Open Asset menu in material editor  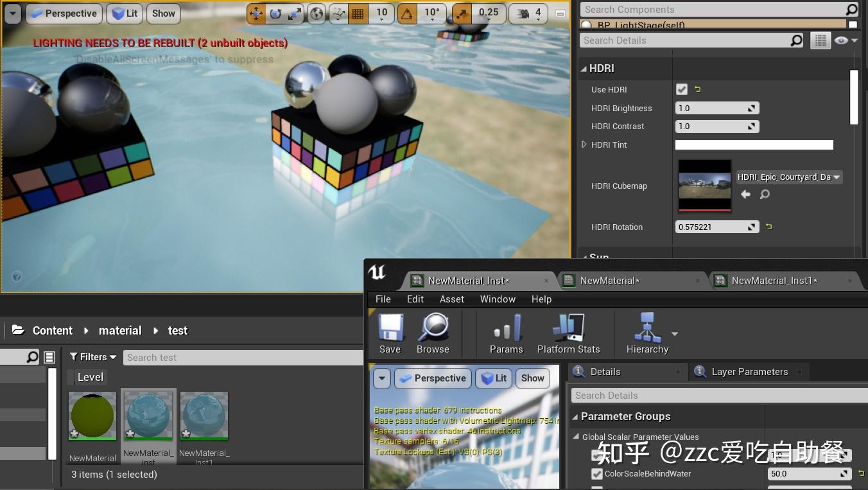452,299
